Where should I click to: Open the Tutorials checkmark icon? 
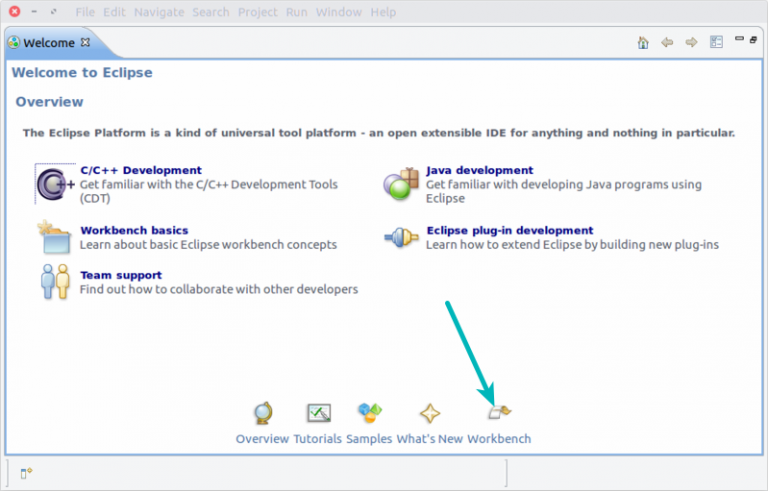pos(318,412)
